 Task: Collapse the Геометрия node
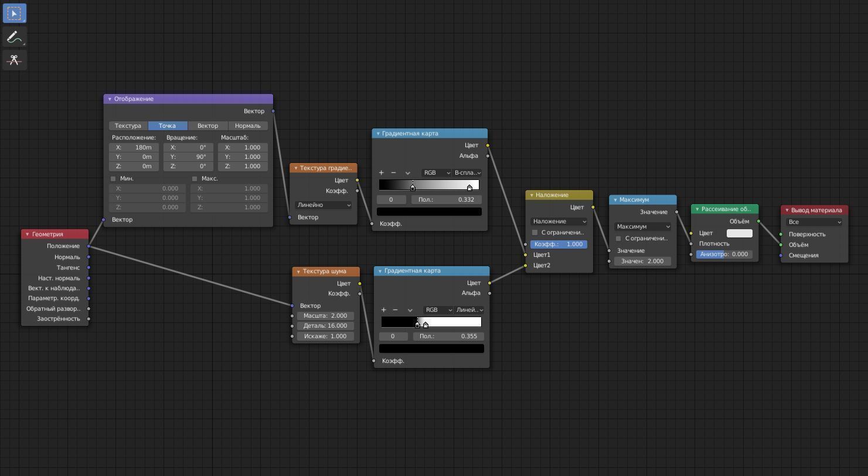(x=27, y=234)
